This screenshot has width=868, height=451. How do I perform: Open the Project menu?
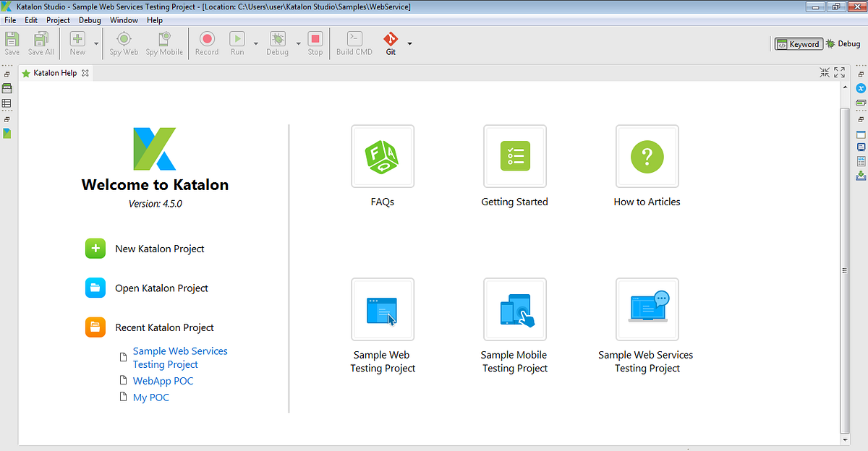pos(57,20)
